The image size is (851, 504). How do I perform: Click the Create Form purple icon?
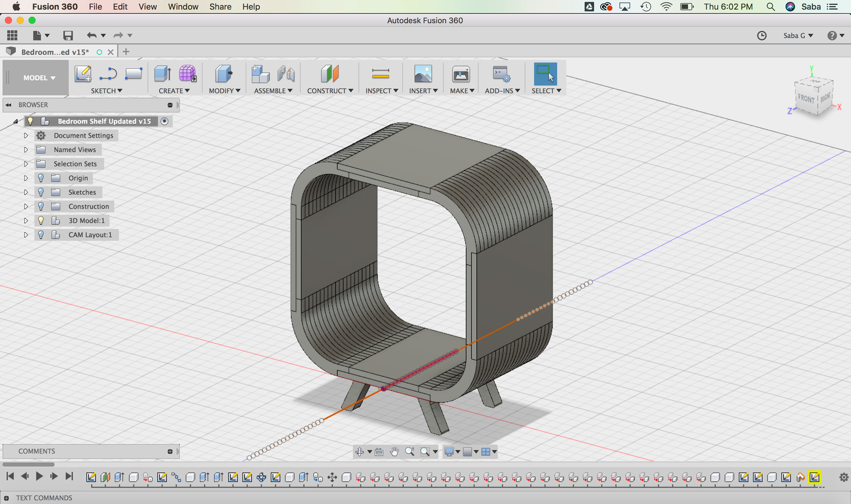click(187, 74)
